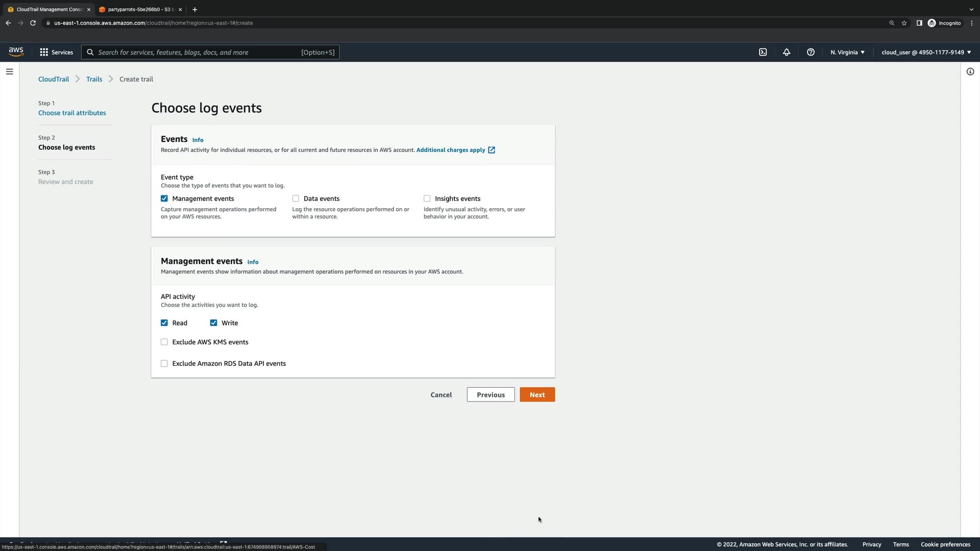
Task: Click the orange Next button
Action: click(537, 395)
